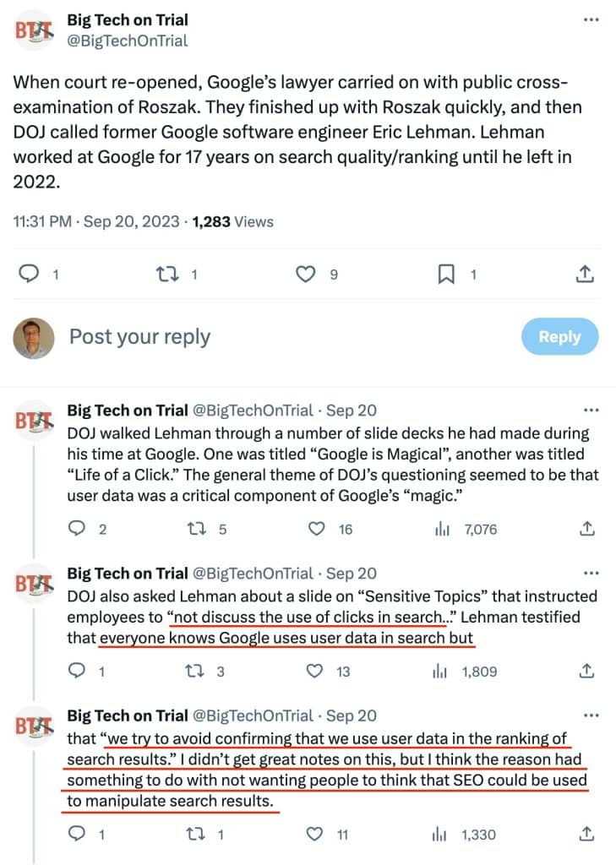Share the main tweet
This screenshot has width=616, height=865.
[x=585, y=274]
